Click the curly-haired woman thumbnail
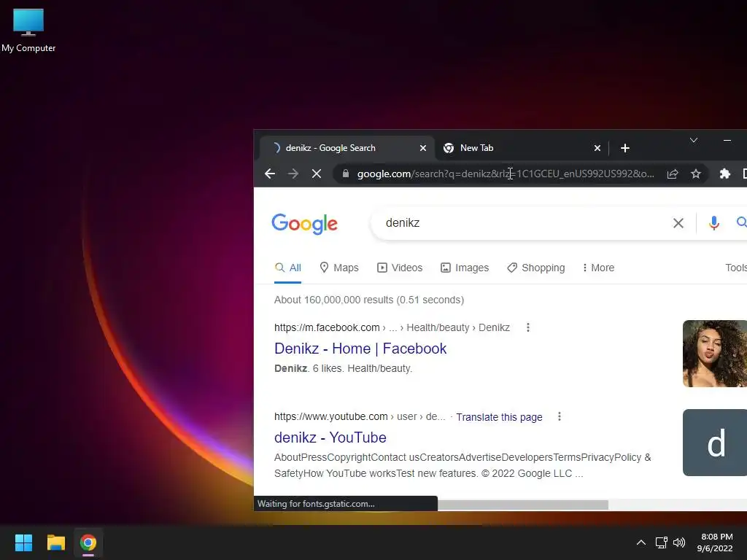 tap(715, 354)
